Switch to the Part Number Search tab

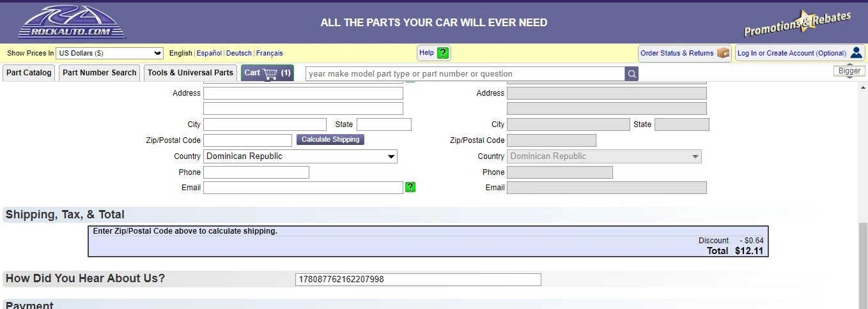coord(100,73)
